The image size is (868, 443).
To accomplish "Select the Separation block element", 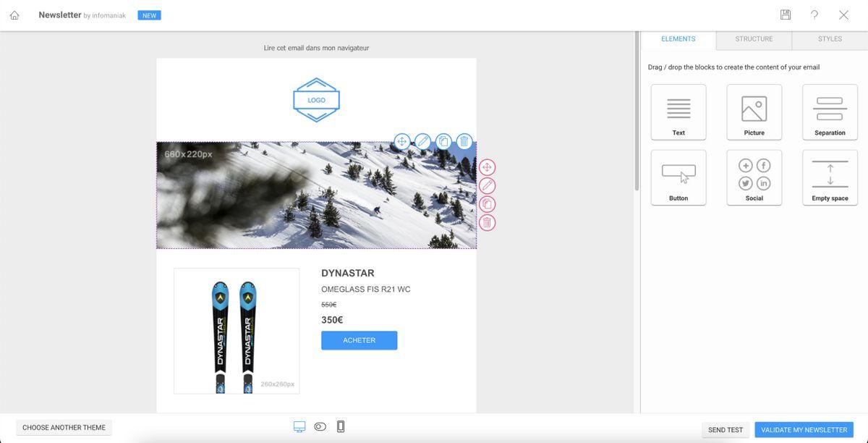I will 830,112.
